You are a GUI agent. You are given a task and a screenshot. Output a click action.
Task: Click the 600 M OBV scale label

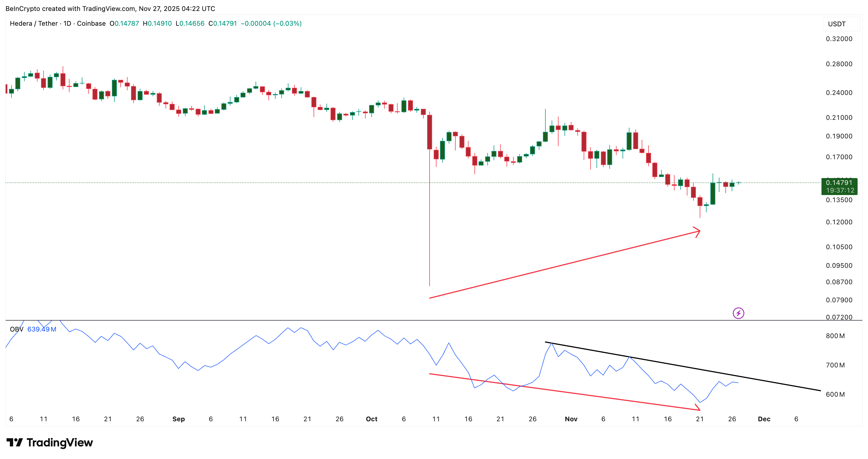(x=835, y=394)
